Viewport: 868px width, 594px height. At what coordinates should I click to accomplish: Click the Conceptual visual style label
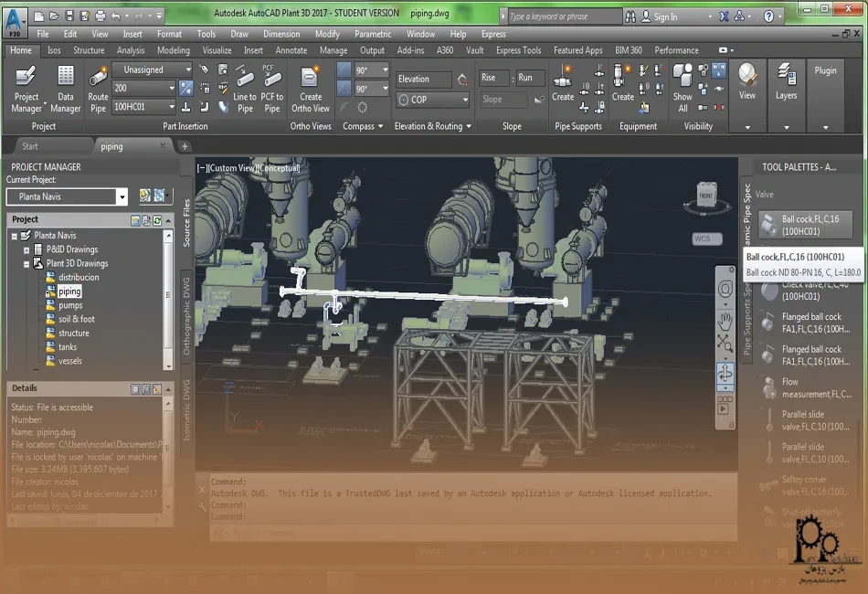click(x=279, y=168)
